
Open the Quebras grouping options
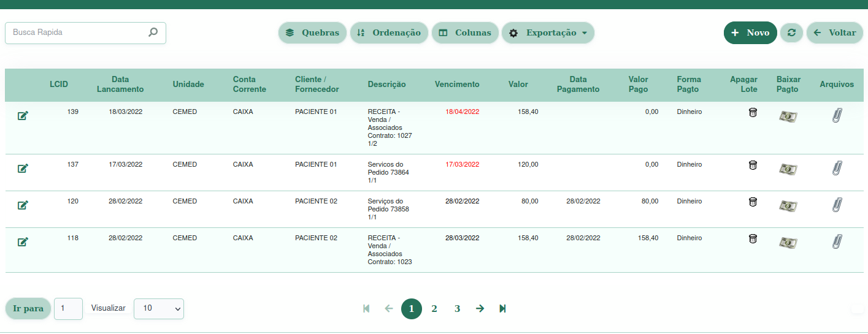312,33
